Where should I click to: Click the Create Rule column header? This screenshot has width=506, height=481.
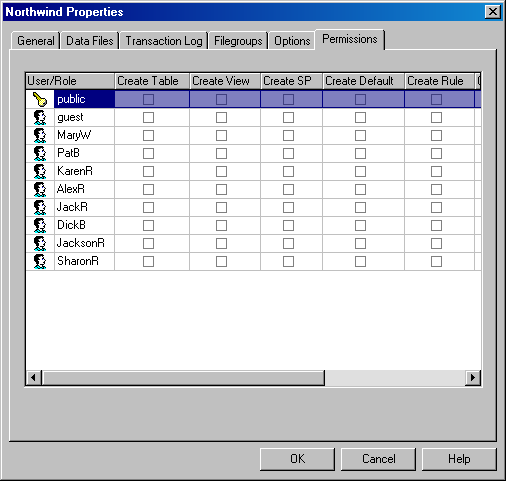click(x=439, y=81)
